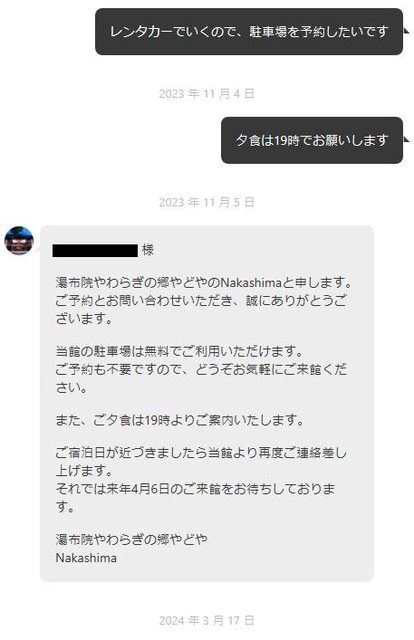Click the line introducing Nakashimaと申します
Image resolution: width=414 pixels, height=640 pixels.
(x=203, y=282)
